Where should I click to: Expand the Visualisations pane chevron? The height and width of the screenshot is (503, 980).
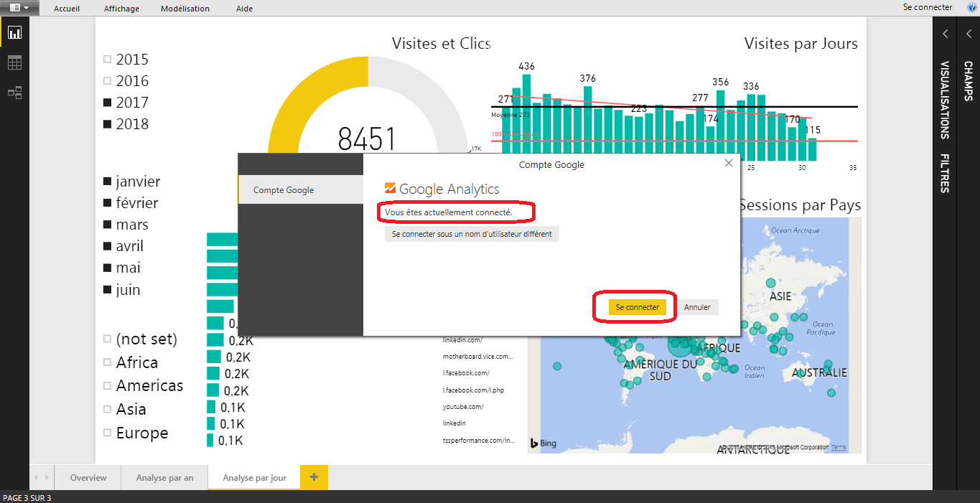[x=946, y=34]
